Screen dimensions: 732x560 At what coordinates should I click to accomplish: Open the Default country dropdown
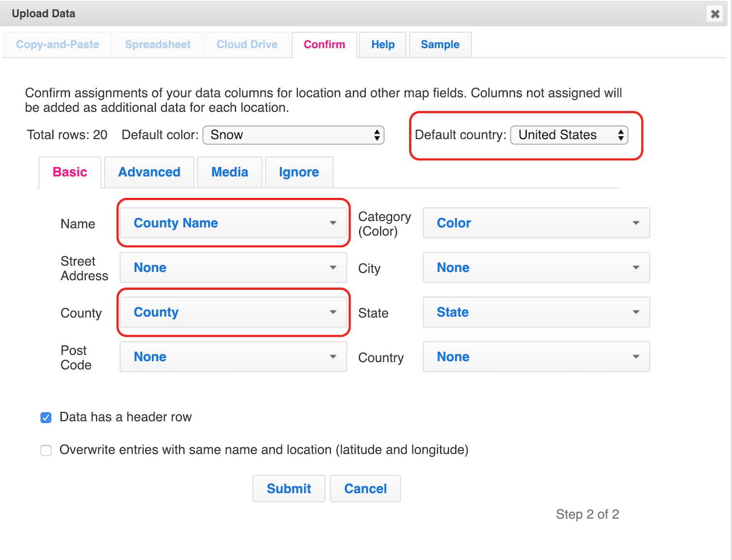pyautogui.click(x=569, y=135)
